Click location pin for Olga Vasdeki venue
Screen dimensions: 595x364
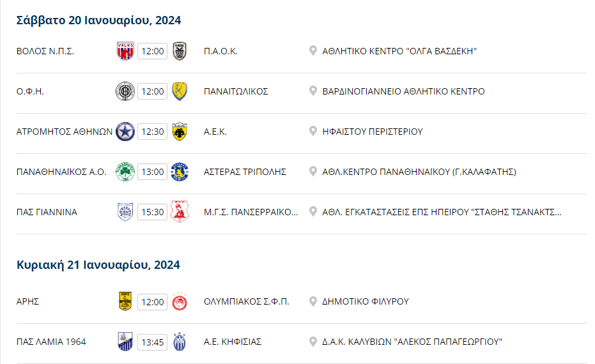point(313,51)
